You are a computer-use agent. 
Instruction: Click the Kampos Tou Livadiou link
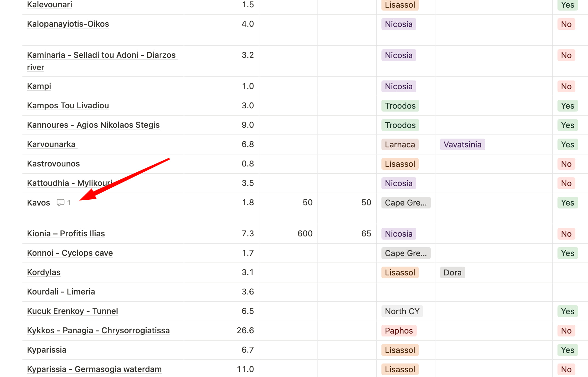point(68,105)
